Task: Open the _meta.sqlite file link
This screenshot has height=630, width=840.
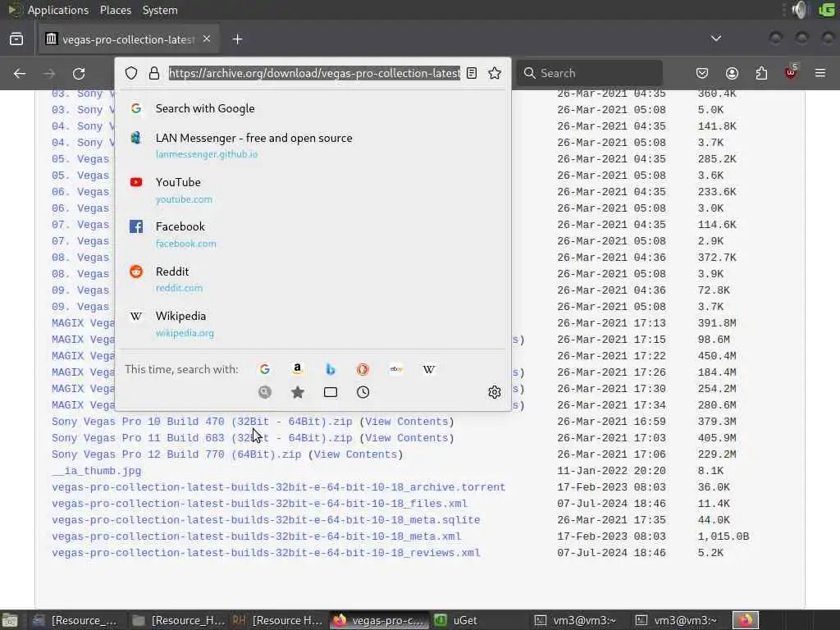Action: [x=266, y=520]
